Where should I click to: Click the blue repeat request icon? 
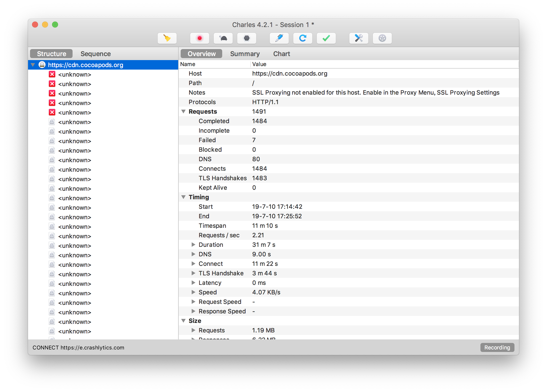click(303, 38)
